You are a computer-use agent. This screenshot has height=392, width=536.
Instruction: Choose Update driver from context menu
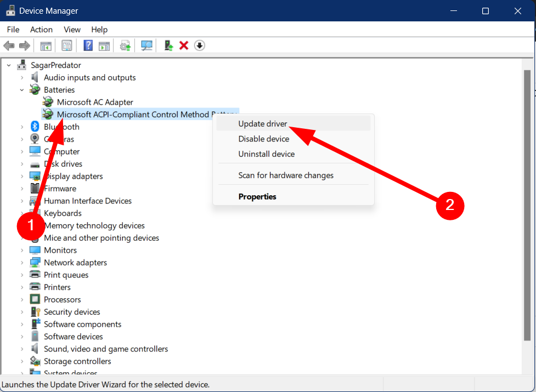[x=294, y=123]
